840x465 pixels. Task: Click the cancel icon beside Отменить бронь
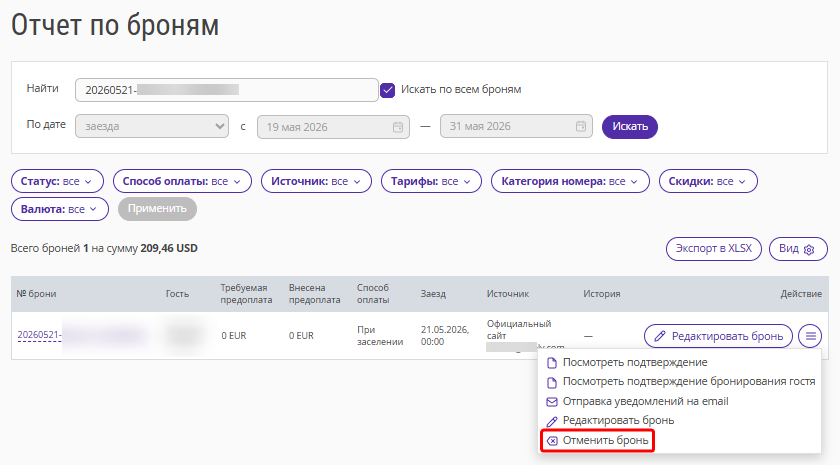click(552, 441)
